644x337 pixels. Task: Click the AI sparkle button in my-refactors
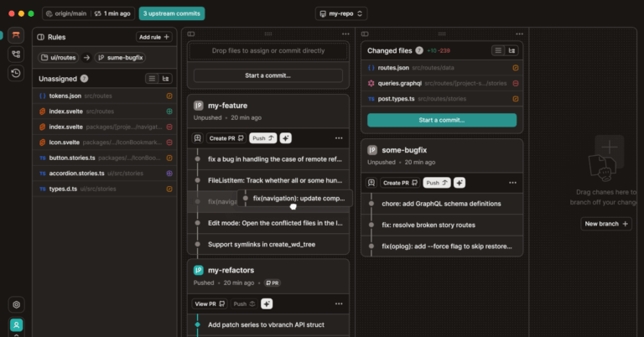pos(267,303)
